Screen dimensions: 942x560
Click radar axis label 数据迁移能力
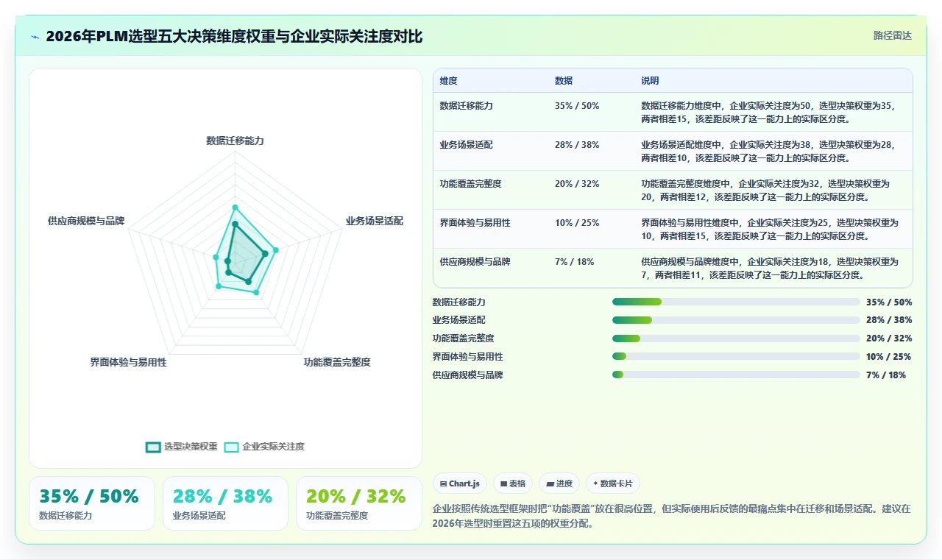coord(235,141)
